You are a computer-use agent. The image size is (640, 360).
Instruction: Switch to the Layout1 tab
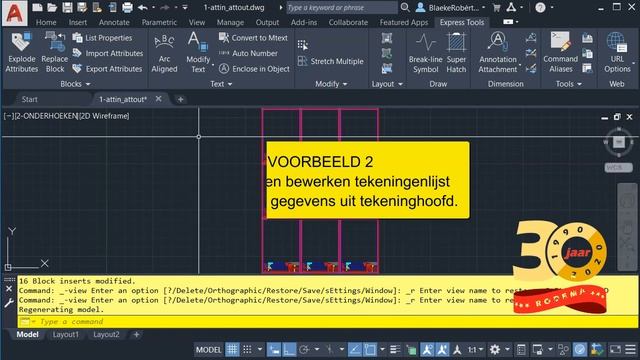pyautogui.click(x=65, y=335)
